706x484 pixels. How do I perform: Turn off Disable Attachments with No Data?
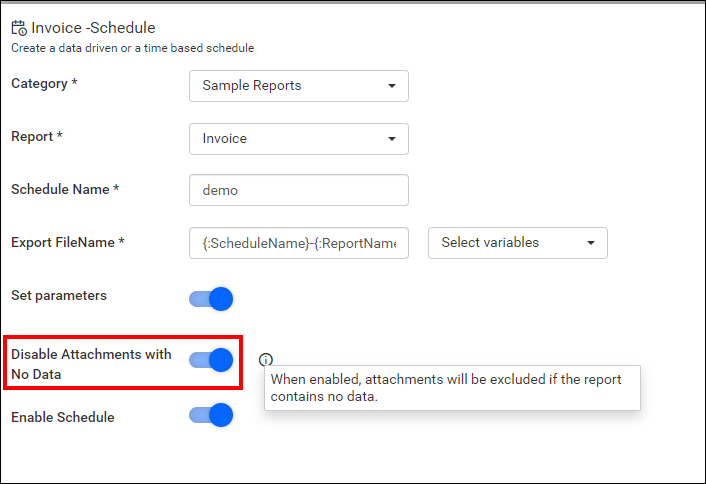click(x=211, y=360)
